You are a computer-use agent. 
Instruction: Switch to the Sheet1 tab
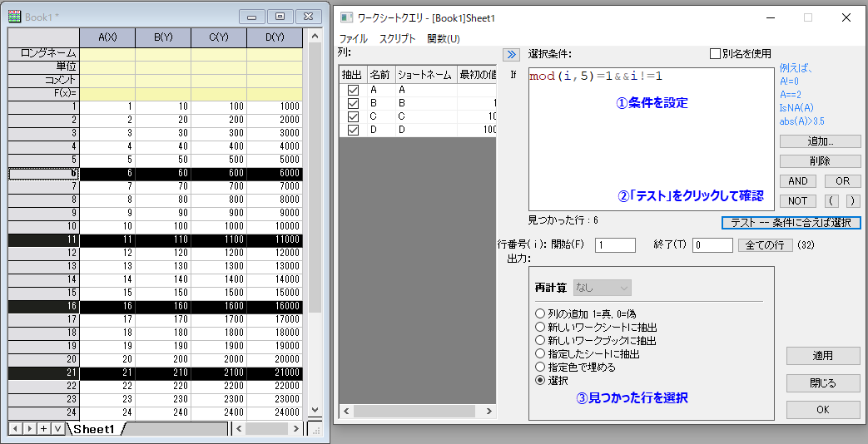tap(94, 429)
